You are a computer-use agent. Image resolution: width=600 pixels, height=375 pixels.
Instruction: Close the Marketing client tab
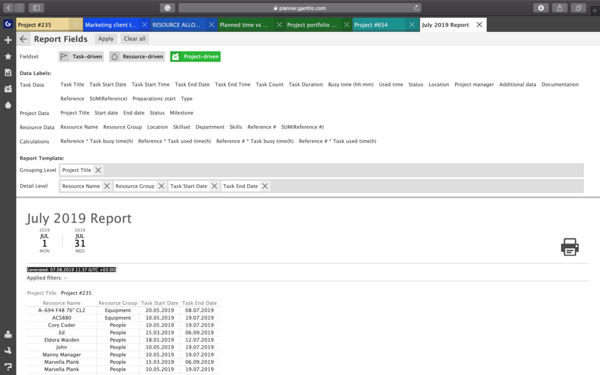pos(144,24)
